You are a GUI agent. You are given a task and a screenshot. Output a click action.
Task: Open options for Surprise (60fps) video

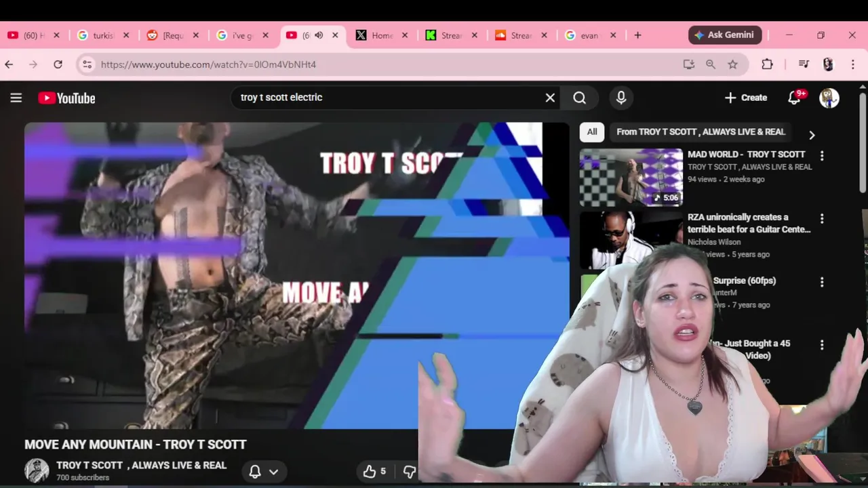[822, 282]
